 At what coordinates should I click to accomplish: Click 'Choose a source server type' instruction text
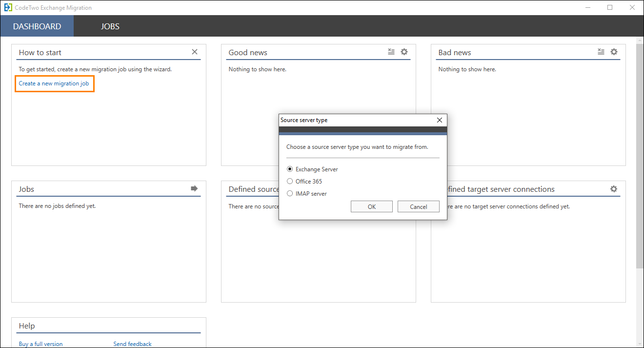pos(357,147)
